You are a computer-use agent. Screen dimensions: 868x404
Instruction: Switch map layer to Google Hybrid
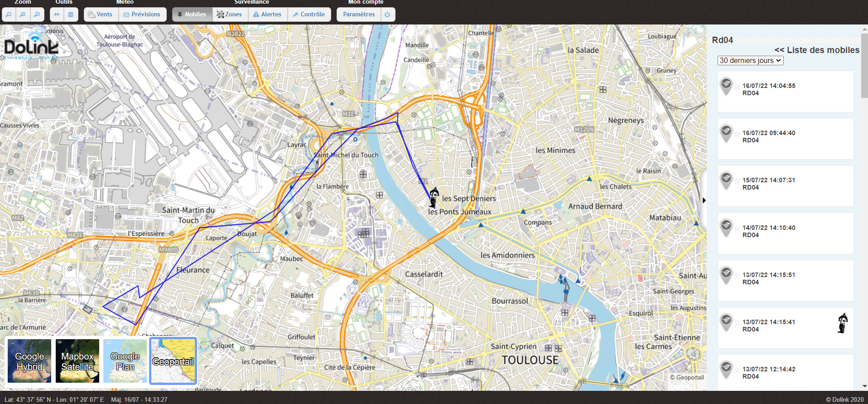coord(29,361)
